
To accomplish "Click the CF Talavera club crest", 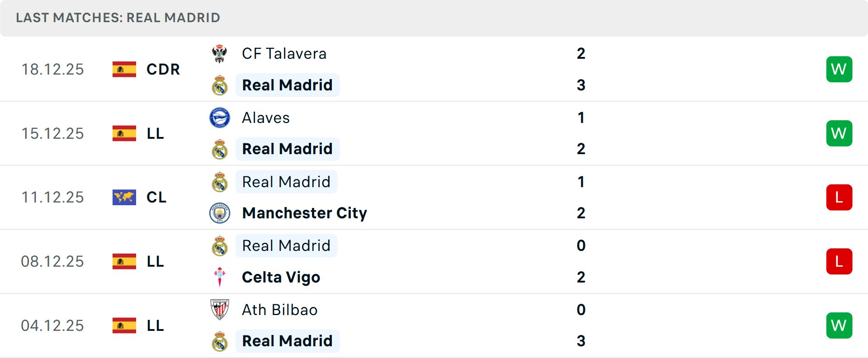I will pos(220,54).
